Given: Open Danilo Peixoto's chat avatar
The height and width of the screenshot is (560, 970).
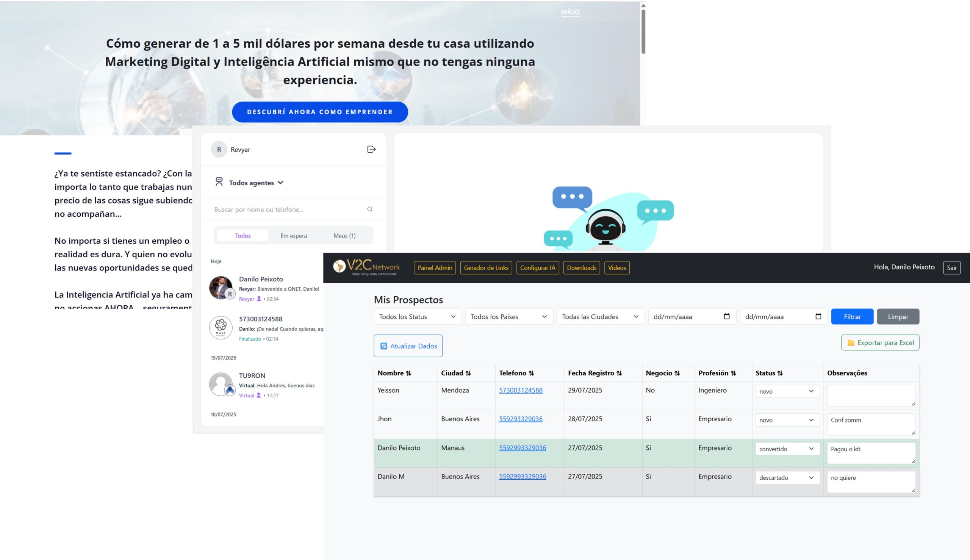Looking at the screenshot, I should (221, 287).
